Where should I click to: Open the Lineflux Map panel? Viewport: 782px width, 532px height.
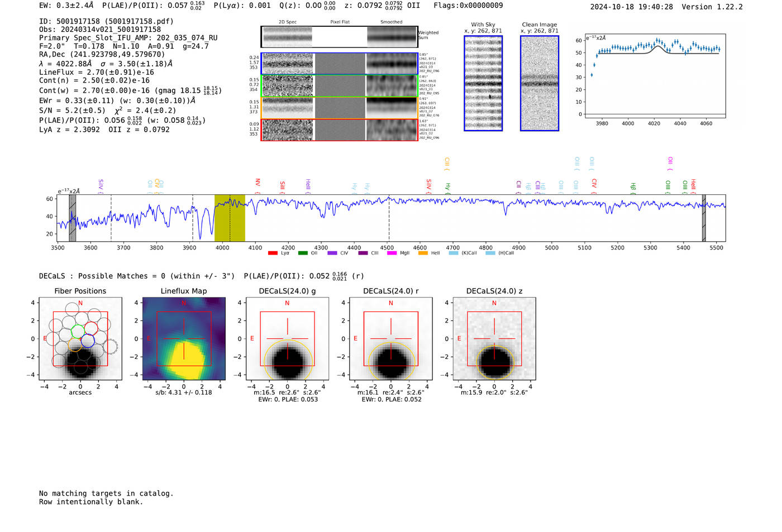(x=184, y=339)
